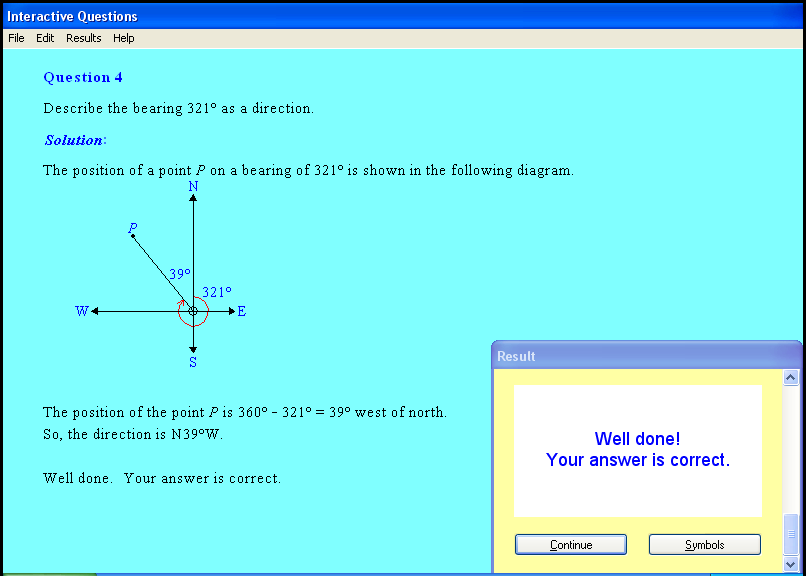
Task: Click the Result panel scroll down arrow
Action: (x=791, y=564)
